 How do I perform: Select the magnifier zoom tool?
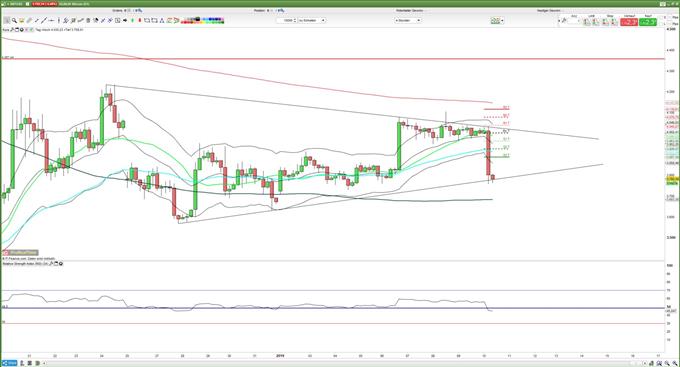coord(14,20)
